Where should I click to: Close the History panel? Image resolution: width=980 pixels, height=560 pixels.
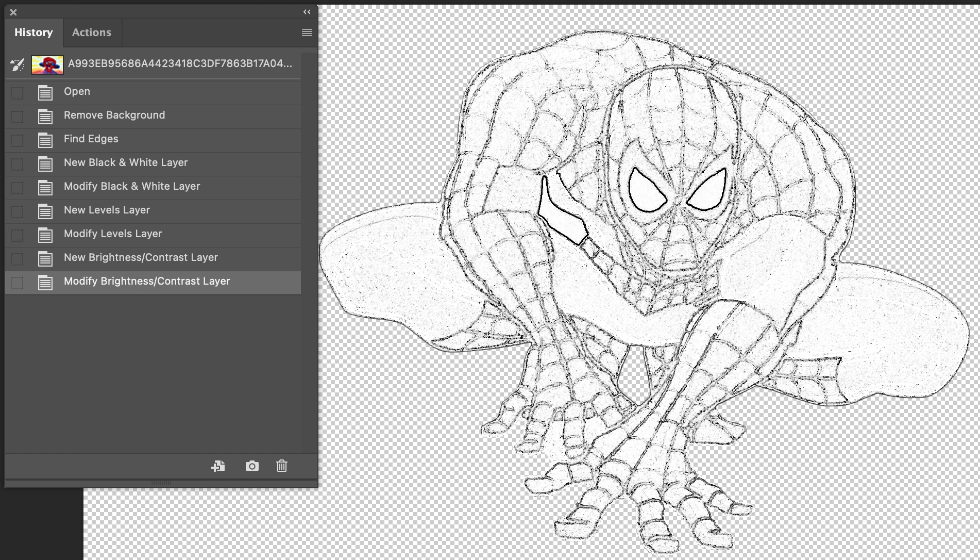[13, 12]
